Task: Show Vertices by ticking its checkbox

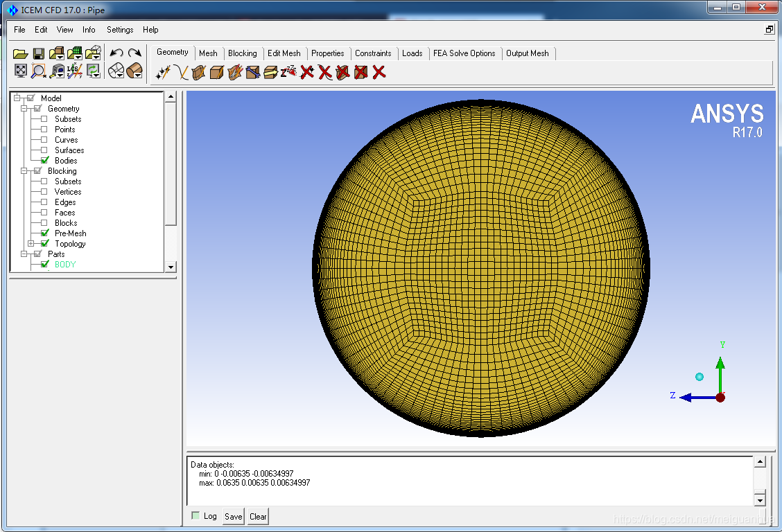Action: pyautogui.click(x=44, y=192)
